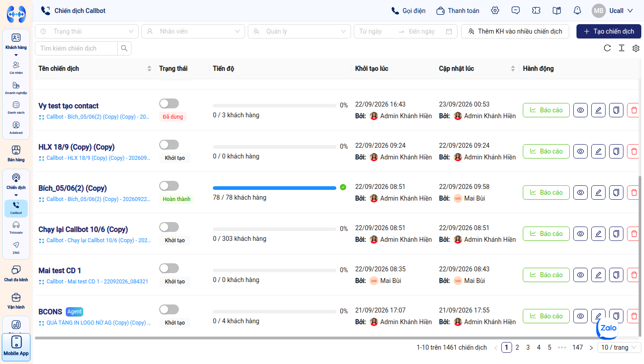Screen dimensions: 644x364
Task: Refresh the campaign table
Action: click(607, 48)
